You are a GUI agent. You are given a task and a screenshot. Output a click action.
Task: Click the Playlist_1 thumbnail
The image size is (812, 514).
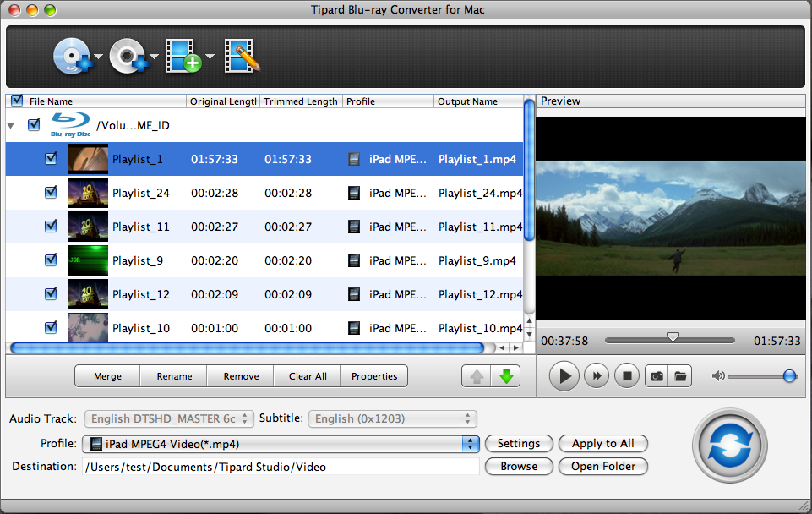88,159
